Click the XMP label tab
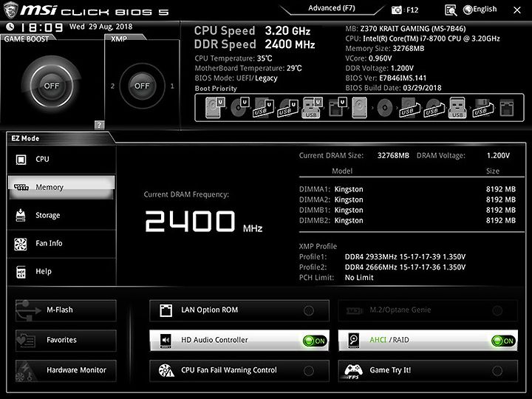The image size is (532, 399). 119,38
